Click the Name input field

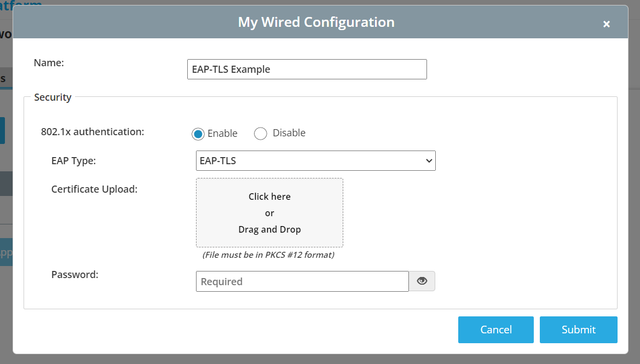[307, 70]
